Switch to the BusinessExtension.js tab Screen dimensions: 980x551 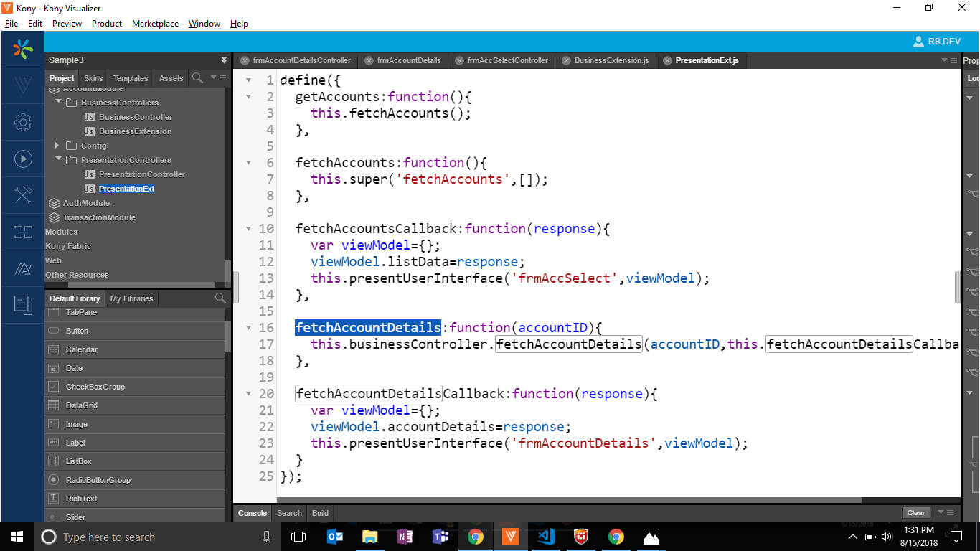[x=611, y=60]
